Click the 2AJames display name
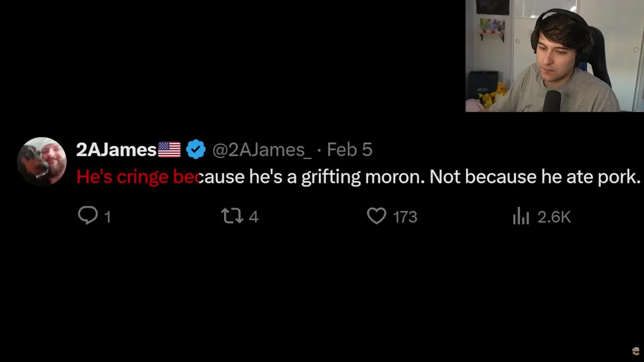Image resolution: width=644 pixels, height=362 pixels. [x=116, y=149]
